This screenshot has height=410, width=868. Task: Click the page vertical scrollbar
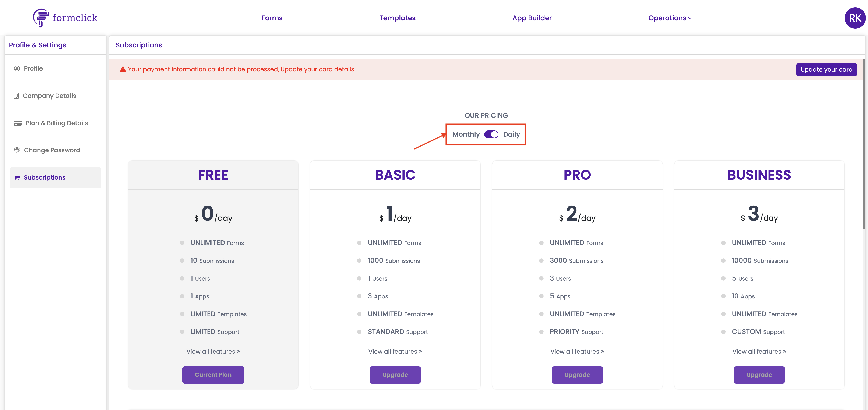point(864,144)
